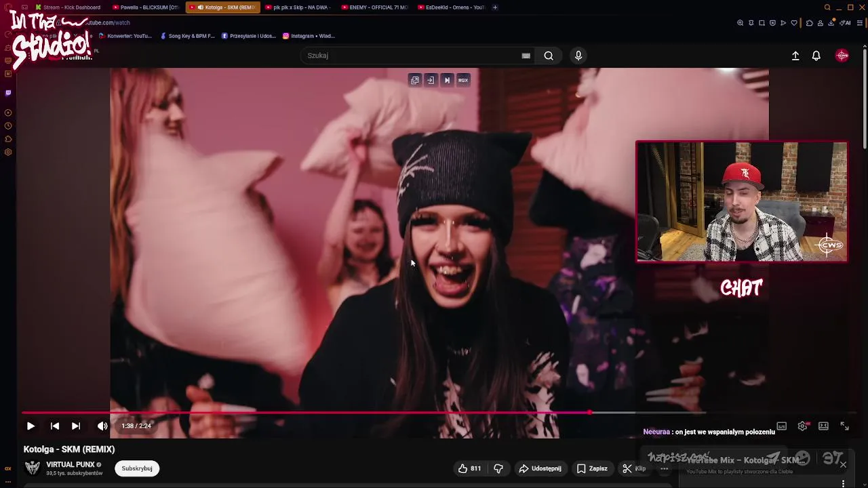Go to previous video in playlist

point(55,426)
